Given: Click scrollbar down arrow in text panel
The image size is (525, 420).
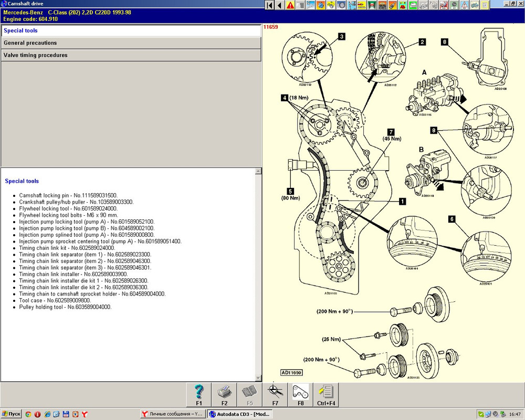Looking at the screenshot, I should [x=258, y=378].
